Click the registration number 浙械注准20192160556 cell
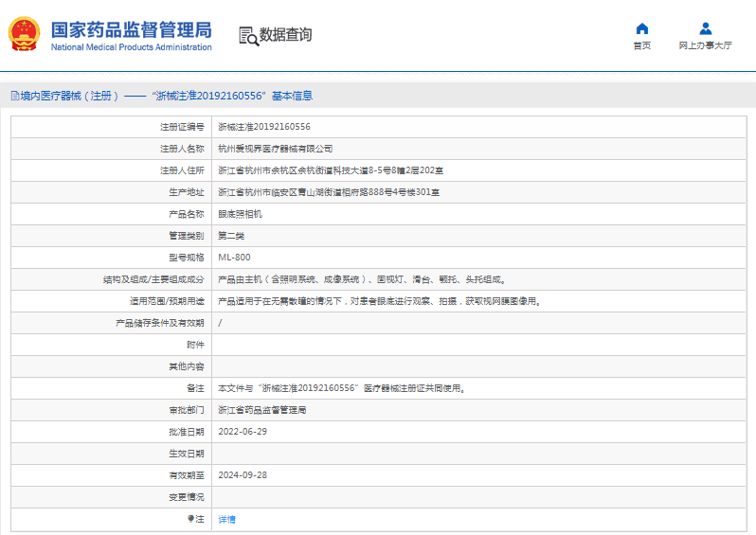This screenshot has height=535, width=756. [x=264, y=127]
